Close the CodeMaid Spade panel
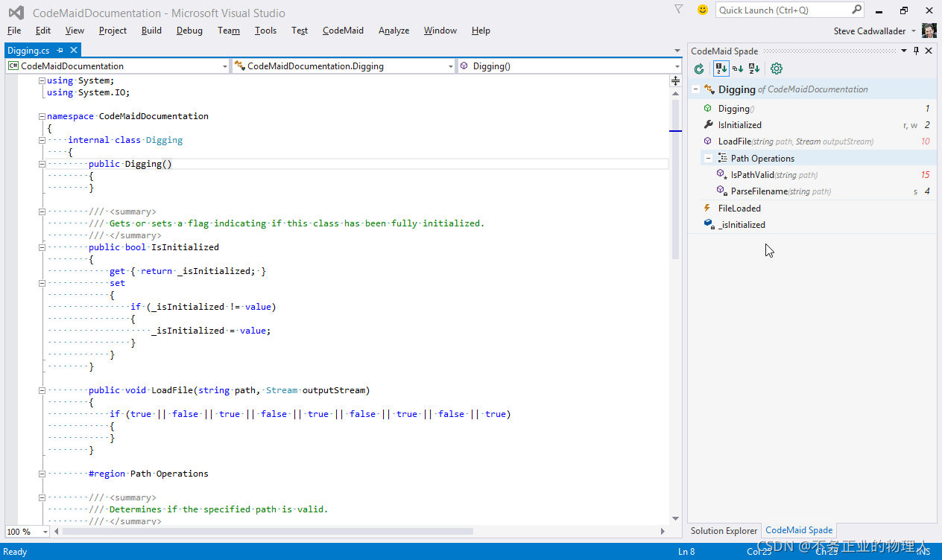 [x=929, y=51]
